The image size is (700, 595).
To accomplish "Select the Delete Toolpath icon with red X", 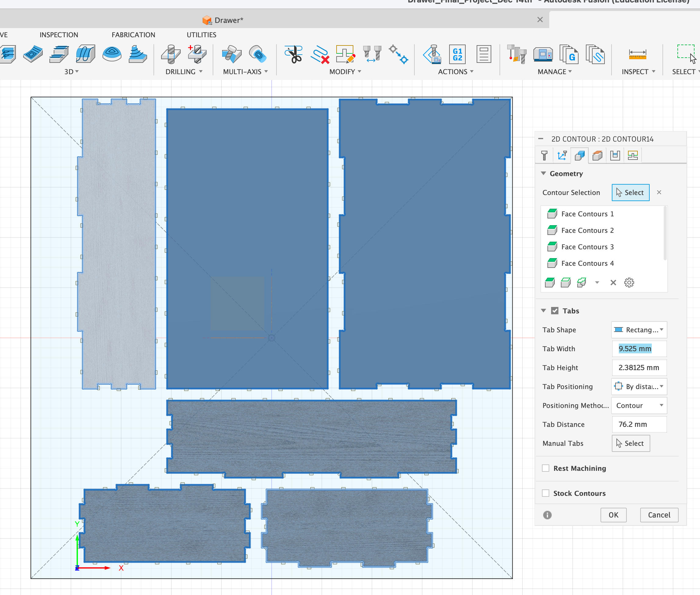I will pos(319,55).
